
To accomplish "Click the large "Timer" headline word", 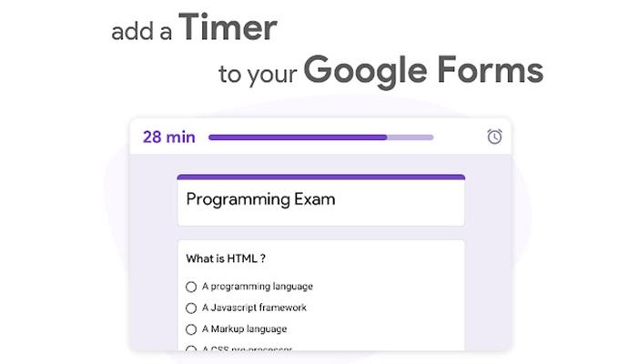I will point(228,27).
